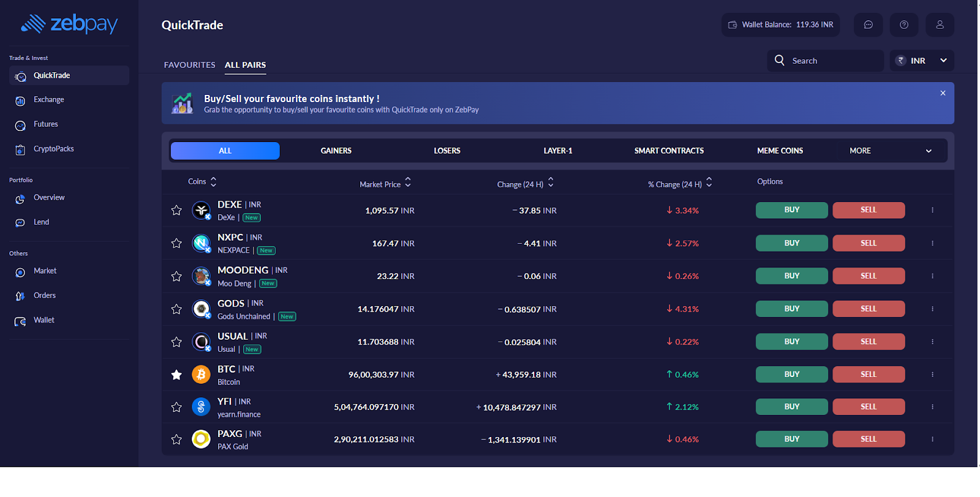
Task: Buy PAXG
Action: click(x=792, y=439)
